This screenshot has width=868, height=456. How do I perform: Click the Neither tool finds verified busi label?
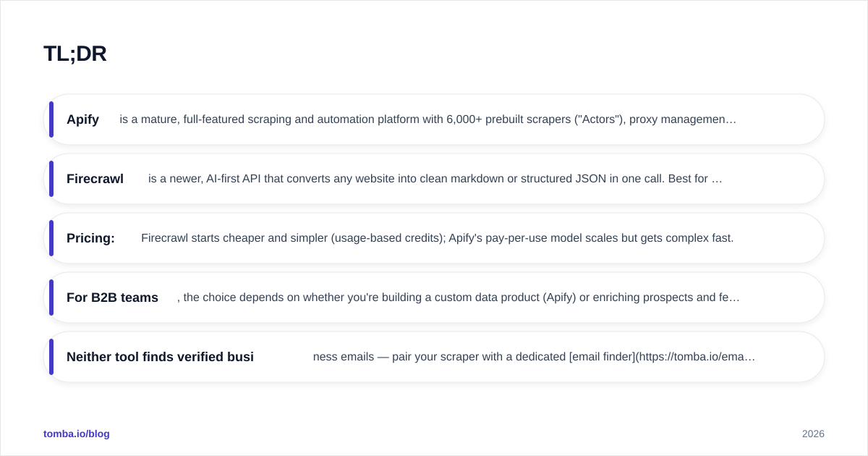coord(160,357)
